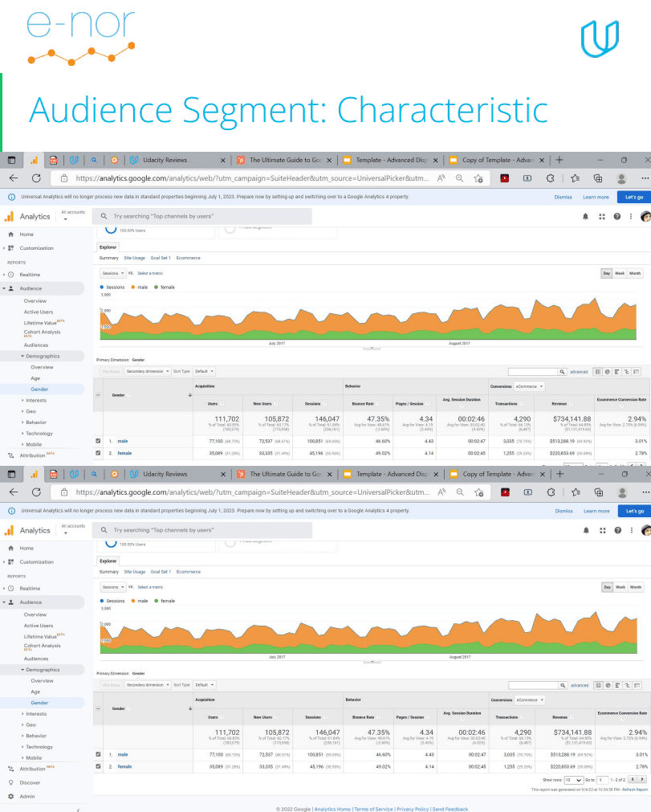Open the advanced filter link in the upper window

(x=579, y=372)
